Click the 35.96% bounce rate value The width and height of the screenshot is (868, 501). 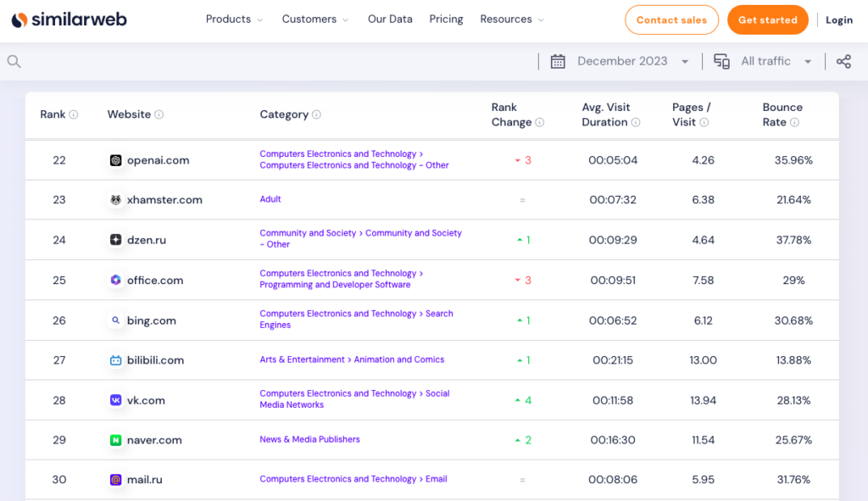coord(793,160)
